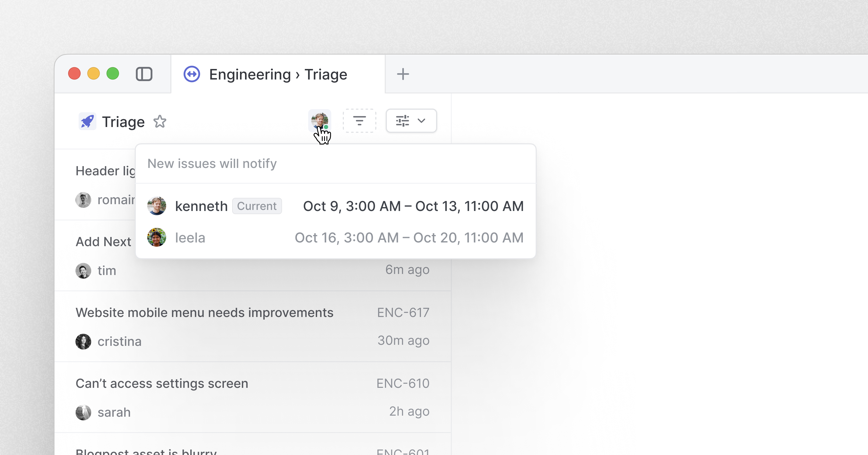Viewport: 868px width, 455px height.
Task: Click the star/favorite icon next to Triage
Action: click(x=160, y=121)
